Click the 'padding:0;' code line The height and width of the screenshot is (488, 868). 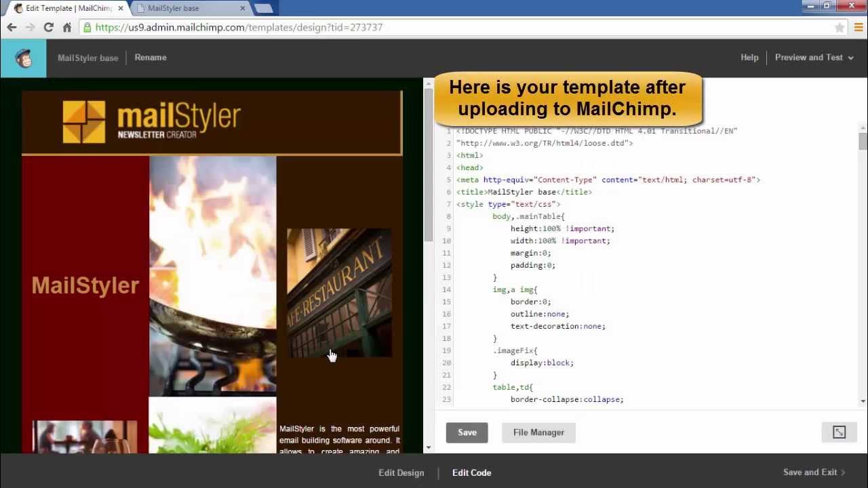533,265
